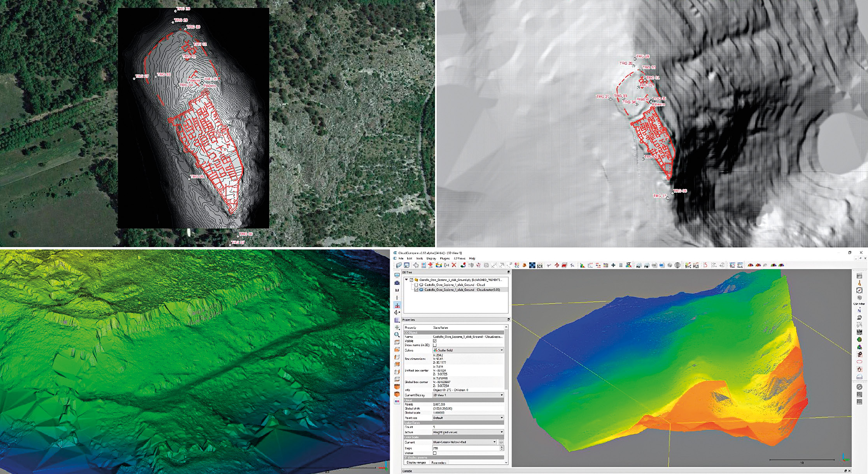This screenshot has height=474, width=868.
Task: Click the Save icon in toolbar
Action: click(406, 265)
